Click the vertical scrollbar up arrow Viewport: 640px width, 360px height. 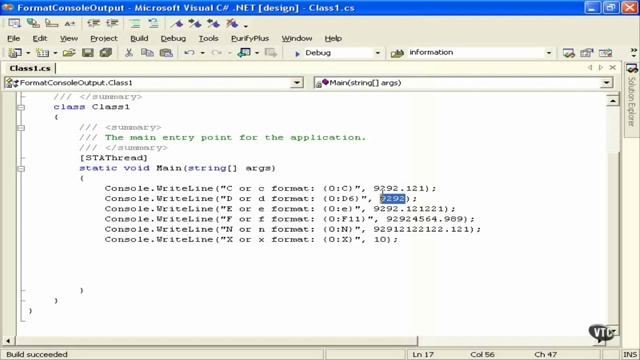click(613, 100)
